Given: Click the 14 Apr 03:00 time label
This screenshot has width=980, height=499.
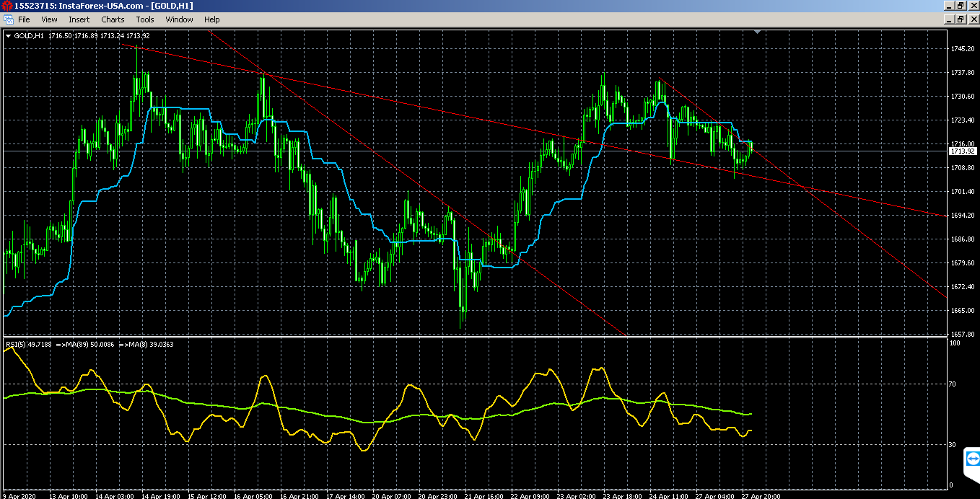Looking at the screenshot, I should 115,496.
